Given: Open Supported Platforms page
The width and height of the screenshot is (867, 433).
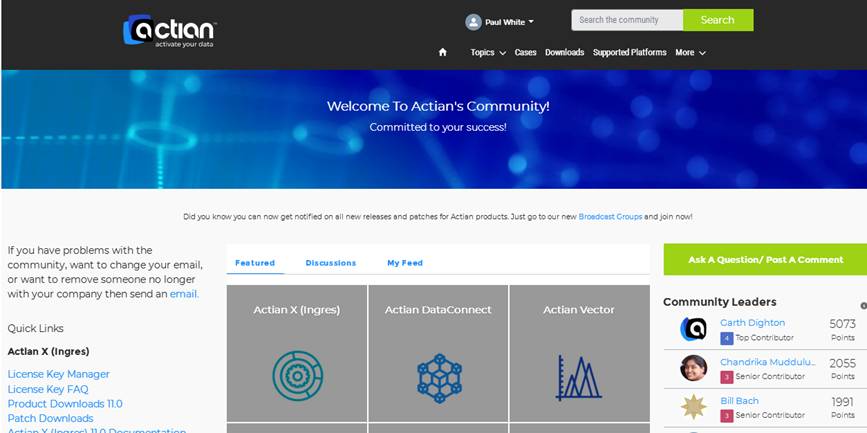Looking at the screenshot, I should tap(629, 53).
